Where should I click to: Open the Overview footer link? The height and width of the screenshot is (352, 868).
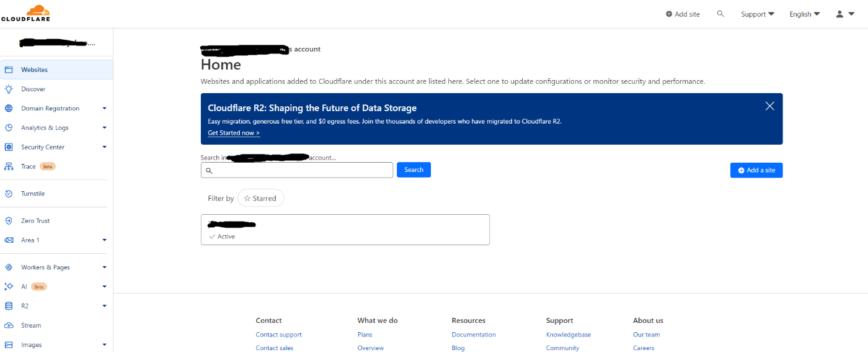(x=370, y=348)
